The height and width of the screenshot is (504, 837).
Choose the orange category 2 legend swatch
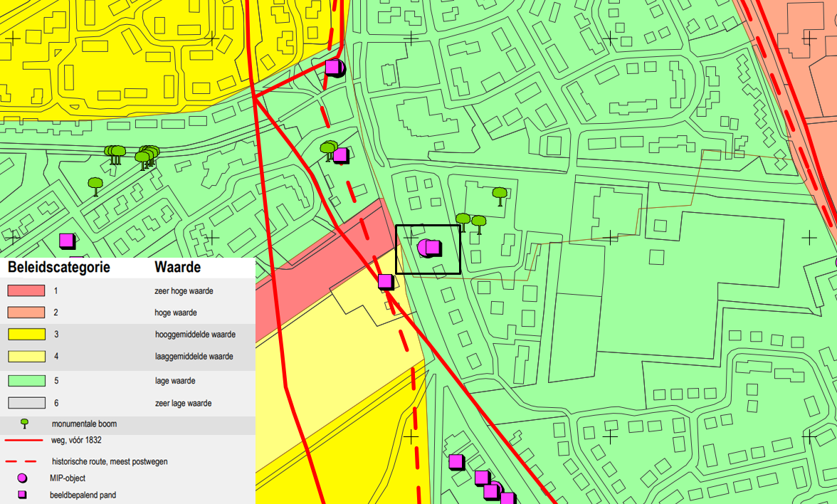tap(26, 313)
